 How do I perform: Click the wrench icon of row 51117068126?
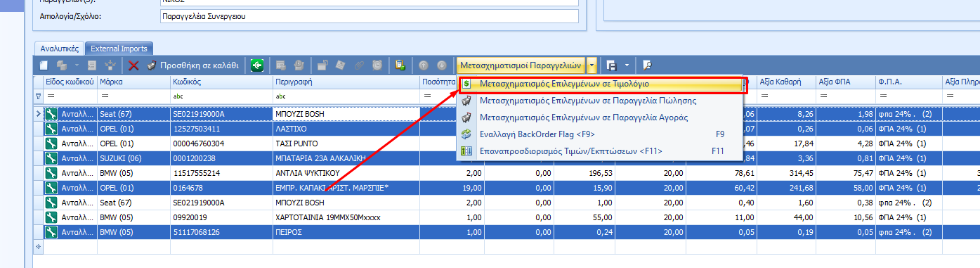[x=51, y=232]
